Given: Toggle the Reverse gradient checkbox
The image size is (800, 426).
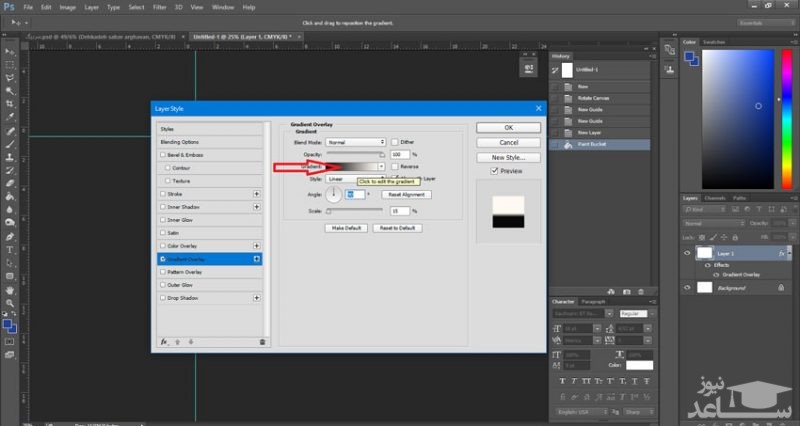Looking at the screenshot, I should (395, 166).
